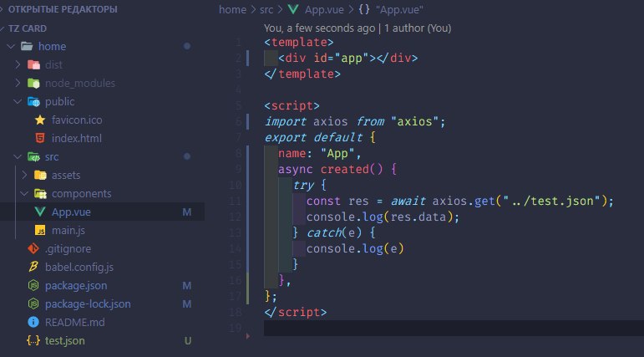Open favicon.ico in the explorer

[x=77, y=120]
